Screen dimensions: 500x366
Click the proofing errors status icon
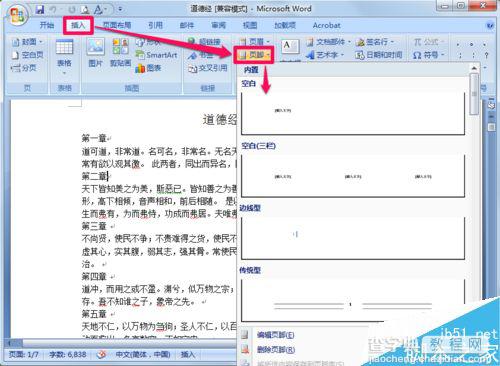coord(101,355)
